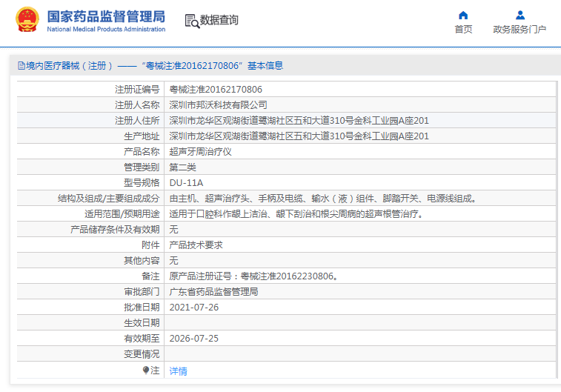This screenshot has width=561, height=392.
Task: Click the 批准日期 label
Action: (x=142, y=308)
